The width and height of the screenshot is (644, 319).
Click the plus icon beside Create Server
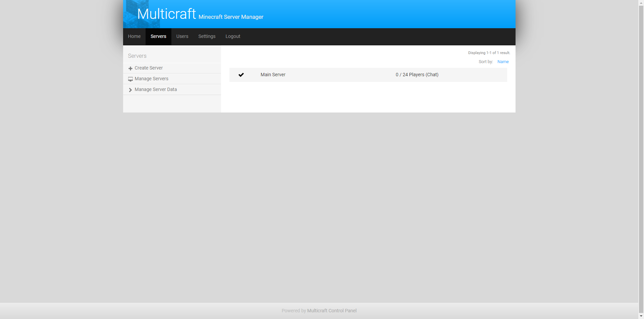130,69
